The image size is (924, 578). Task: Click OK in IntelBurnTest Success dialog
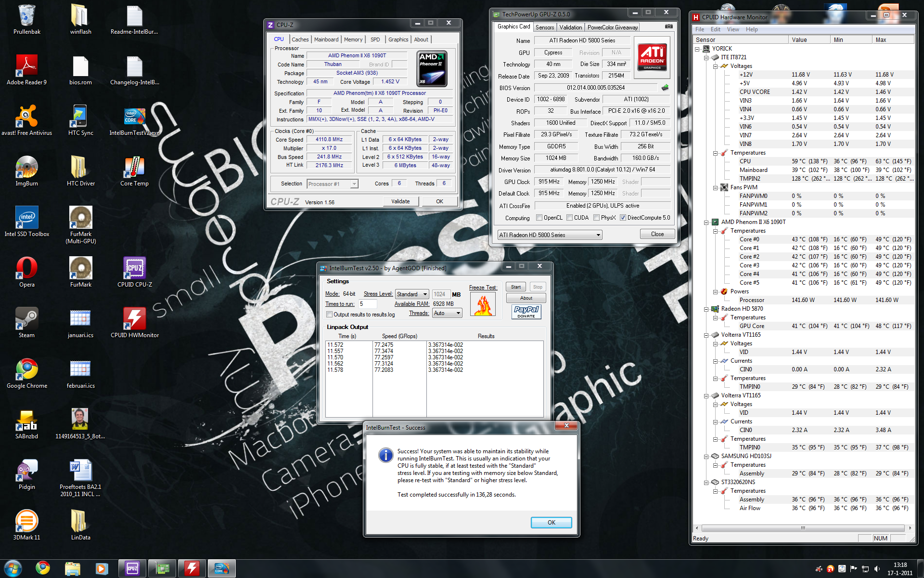552,523
